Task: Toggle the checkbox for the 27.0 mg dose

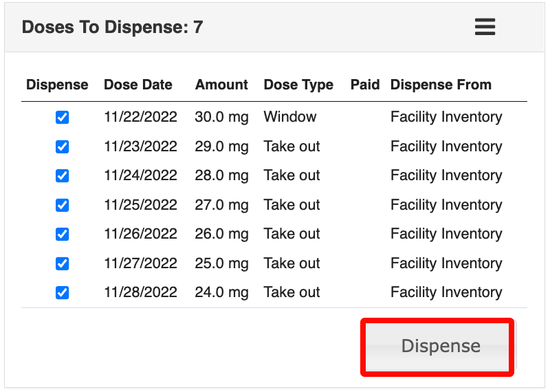Action: point(62,205)
